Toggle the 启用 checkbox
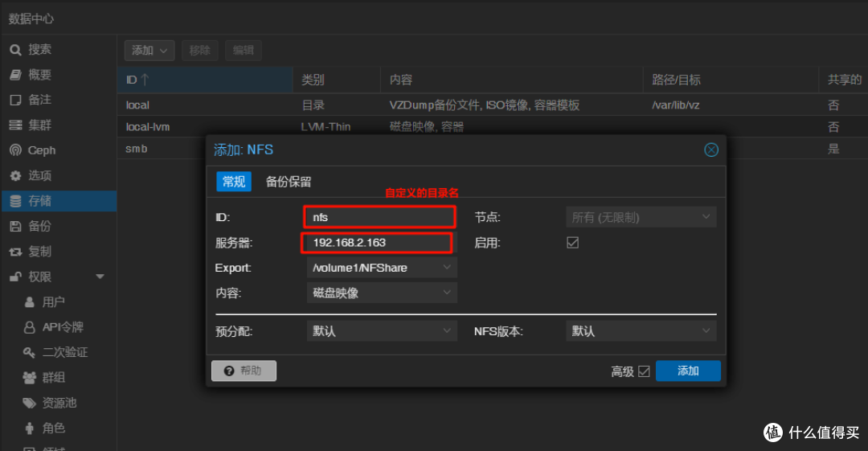The height and width of the screenshot is (451, 868). (572, 243)
